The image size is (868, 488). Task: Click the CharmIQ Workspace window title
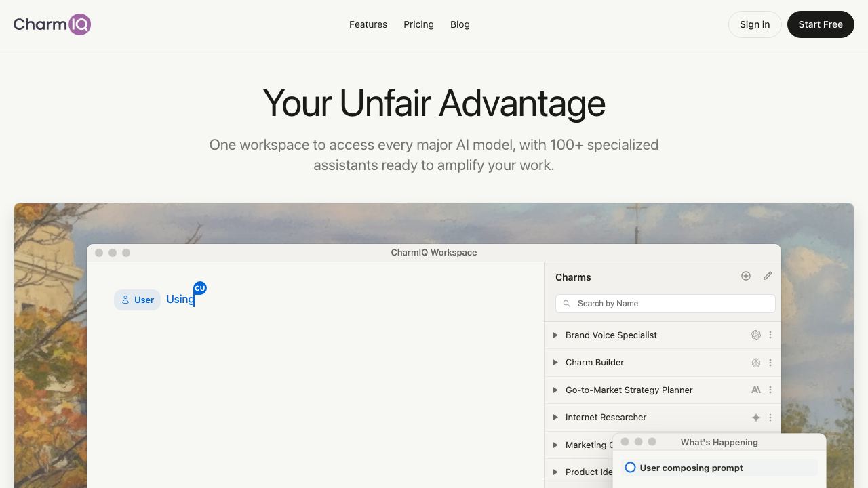click(x=434, y=252)
